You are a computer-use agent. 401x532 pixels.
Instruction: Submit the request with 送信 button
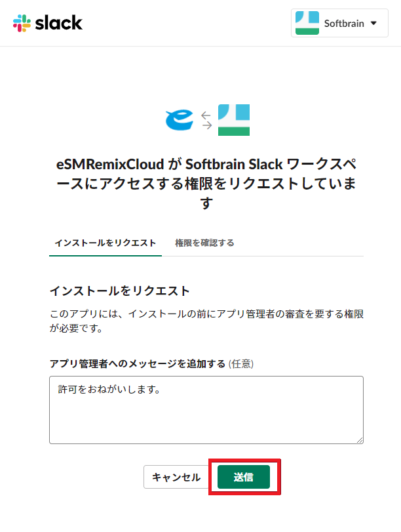244,477
